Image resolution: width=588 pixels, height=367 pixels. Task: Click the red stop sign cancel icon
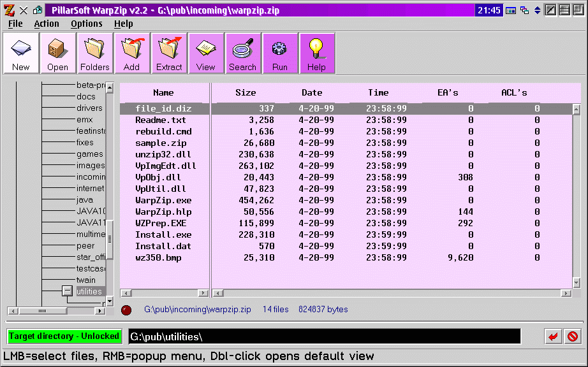[x=573, y=336]
